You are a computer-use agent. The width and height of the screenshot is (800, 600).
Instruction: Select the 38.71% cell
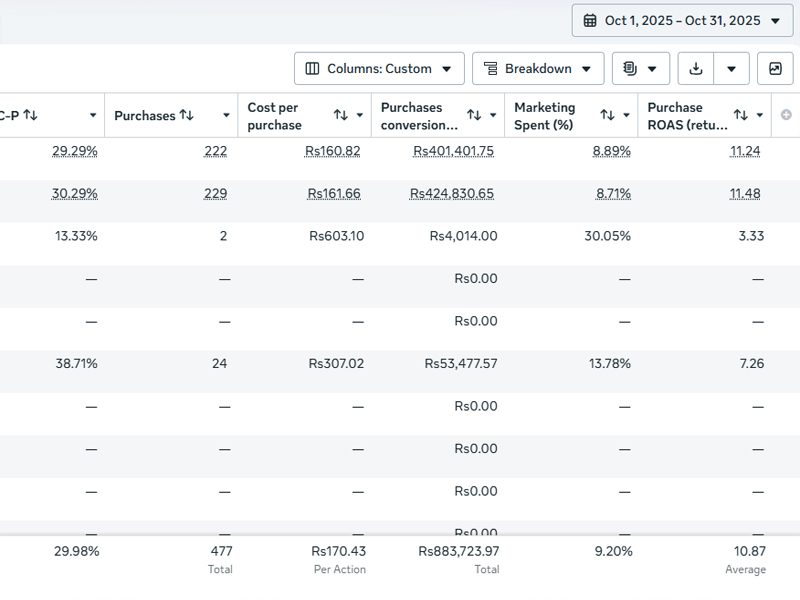77,364
